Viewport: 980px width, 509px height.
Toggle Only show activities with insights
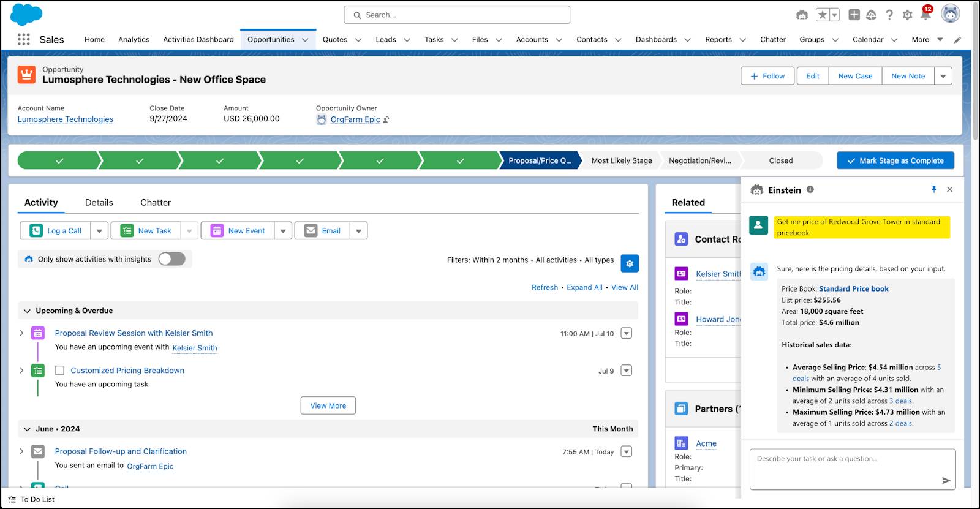(171, 259)
